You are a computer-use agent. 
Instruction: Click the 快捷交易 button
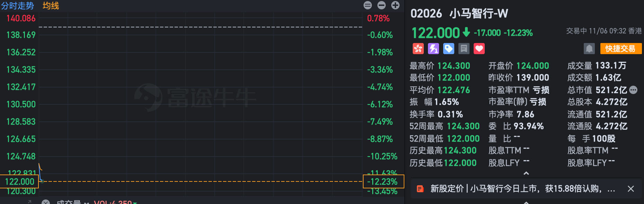pos(621,49)
